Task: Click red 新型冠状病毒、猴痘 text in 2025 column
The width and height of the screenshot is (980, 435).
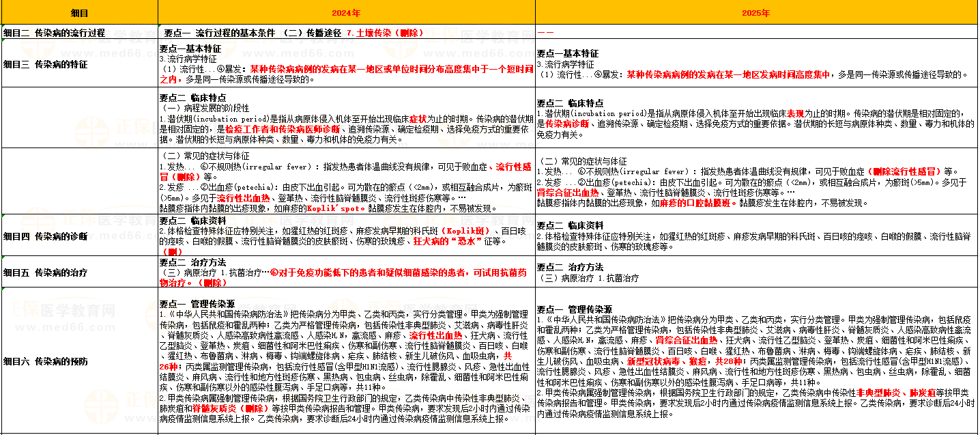Action: (x=665, y=361)
